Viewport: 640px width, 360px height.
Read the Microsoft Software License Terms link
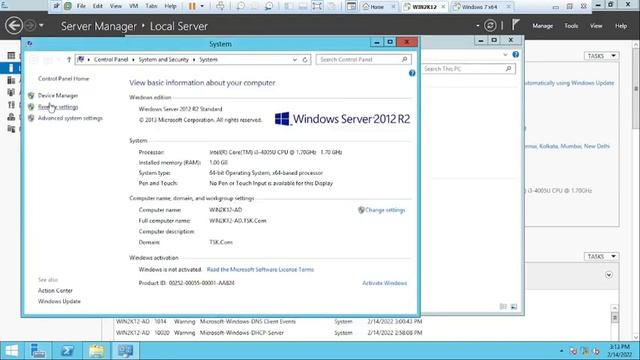point(260,269)
